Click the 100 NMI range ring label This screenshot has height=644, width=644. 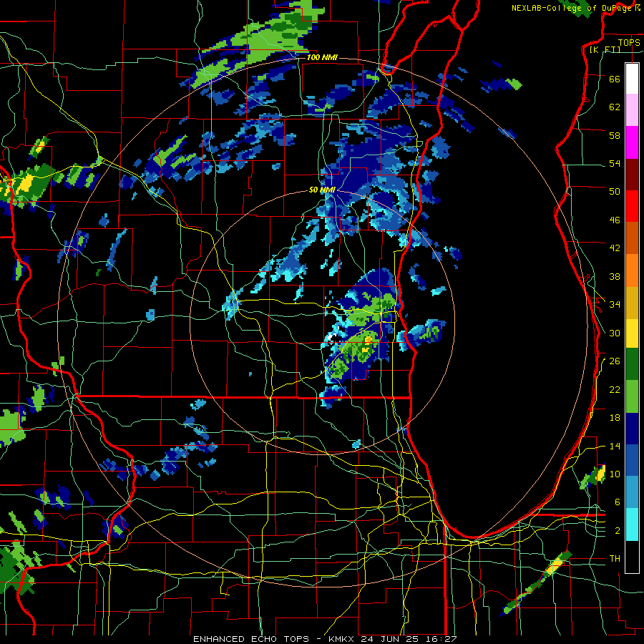click(322, 57)
